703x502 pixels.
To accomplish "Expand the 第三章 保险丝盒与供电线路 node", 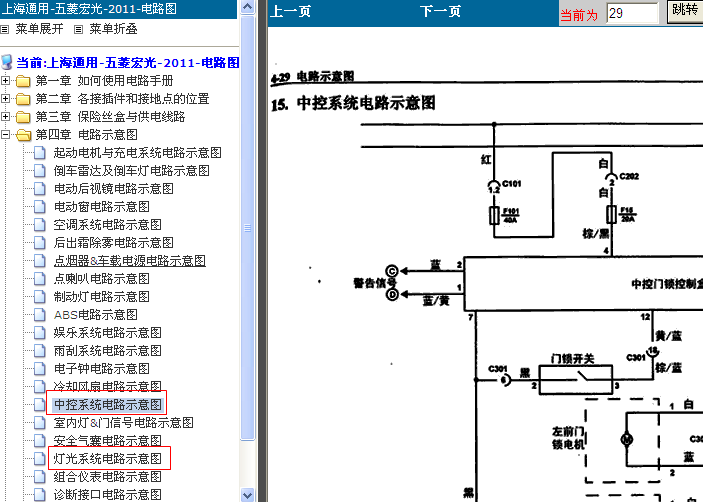I will pyautogui.click(x=5, y=117).
